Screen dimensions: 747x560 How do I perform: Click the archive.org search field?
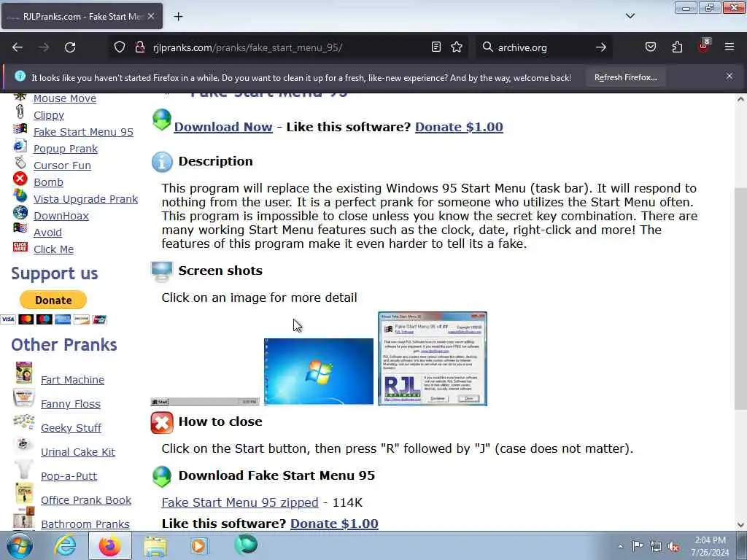pos(543,47)
